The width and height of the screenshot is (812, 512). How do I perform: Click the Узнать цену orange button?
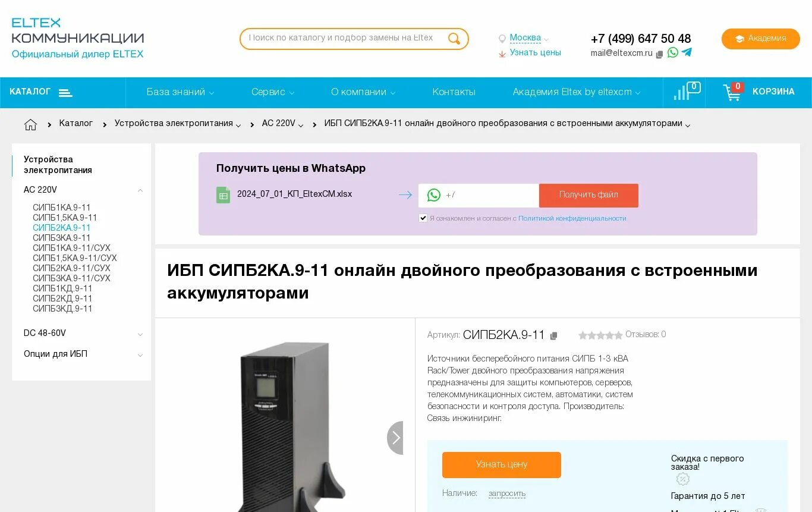tap(502, 465)
